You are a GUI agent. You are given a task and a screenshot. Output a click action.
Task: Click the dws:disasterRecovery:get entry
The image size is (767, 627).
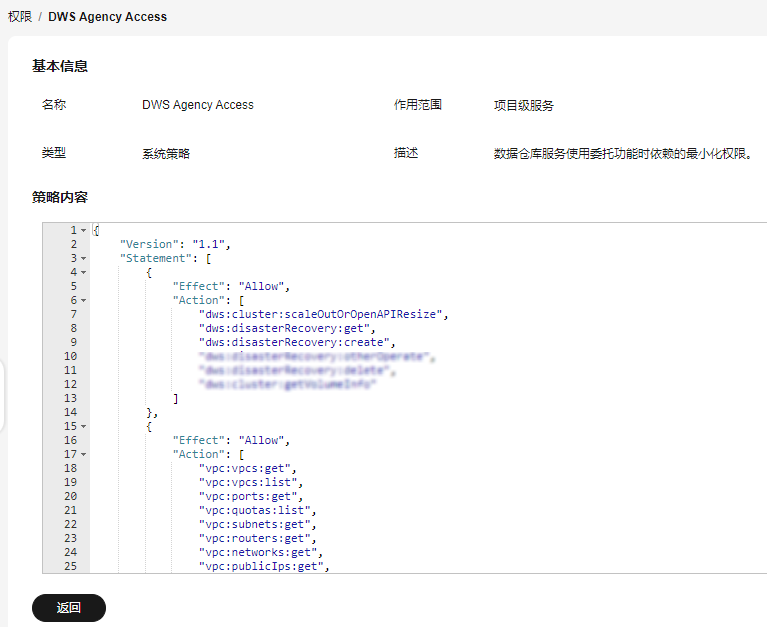click(x=287, y=328)
